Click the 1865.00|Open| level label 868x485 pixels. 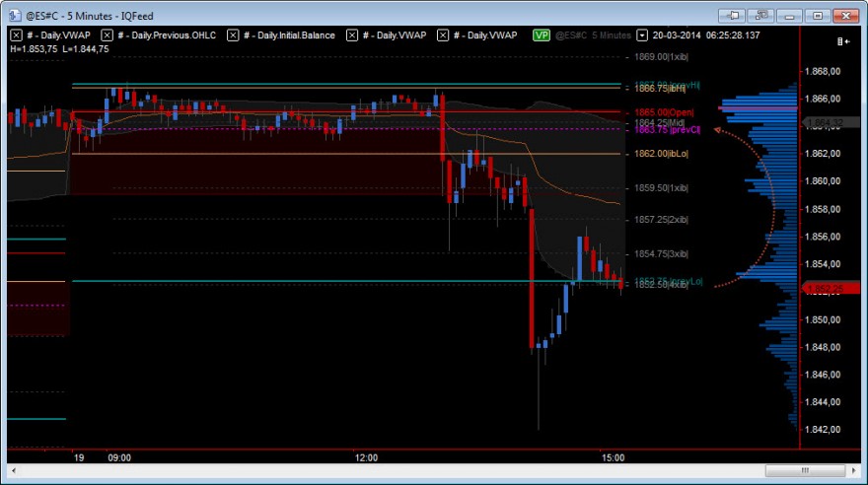pyautogui.click(x=664, y=112)
